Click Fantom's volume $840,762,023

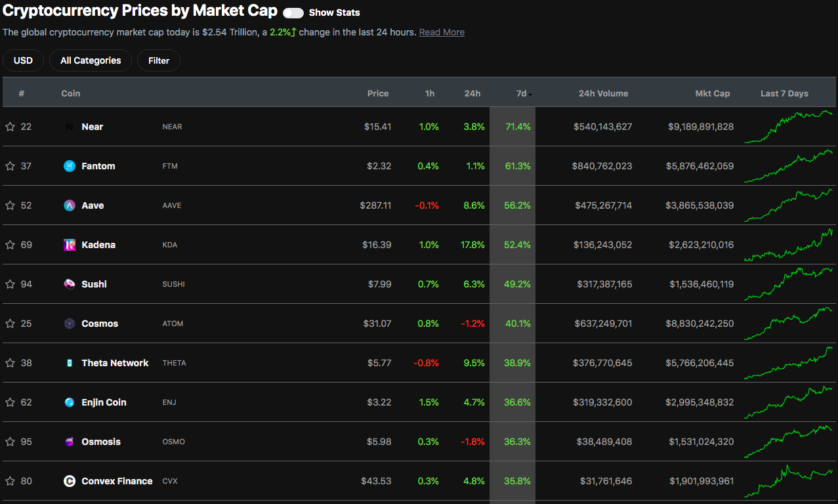(602, 166)
